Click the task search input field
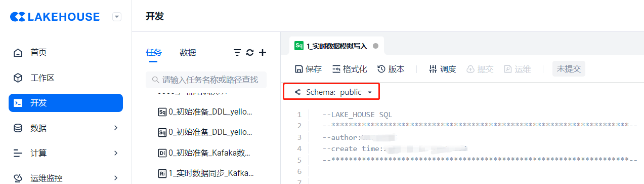This screenshot has height=184, width=644. pos(206,80)
